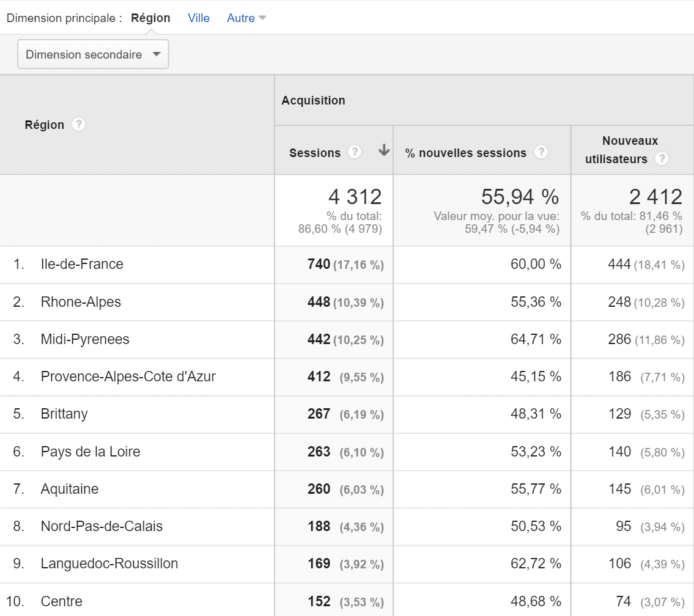This screenshot has height=616, width=694.
Task: Click the 53,23 % new sessions value
Action: coord(536,452)
